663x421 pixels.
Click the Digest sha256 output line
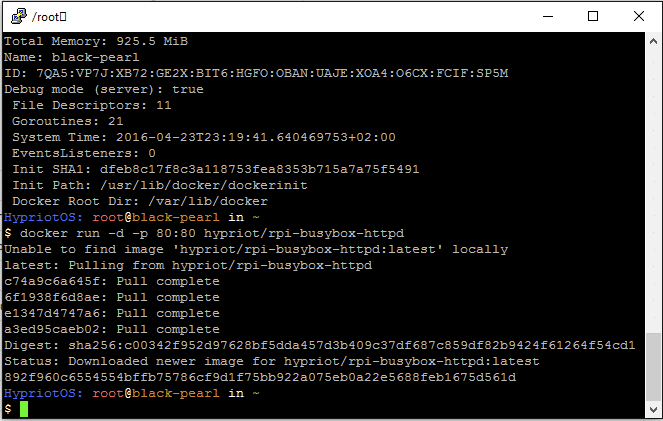(x=320, y=345)
